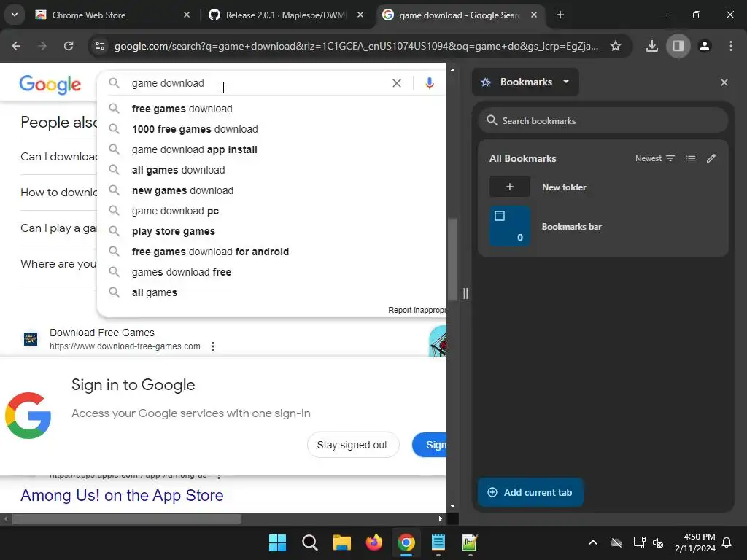The height and width of the screenshot is (560, 747).
Task: Close the GitHub Release tab
Action: pyautogui.click(x=360, y=15)
